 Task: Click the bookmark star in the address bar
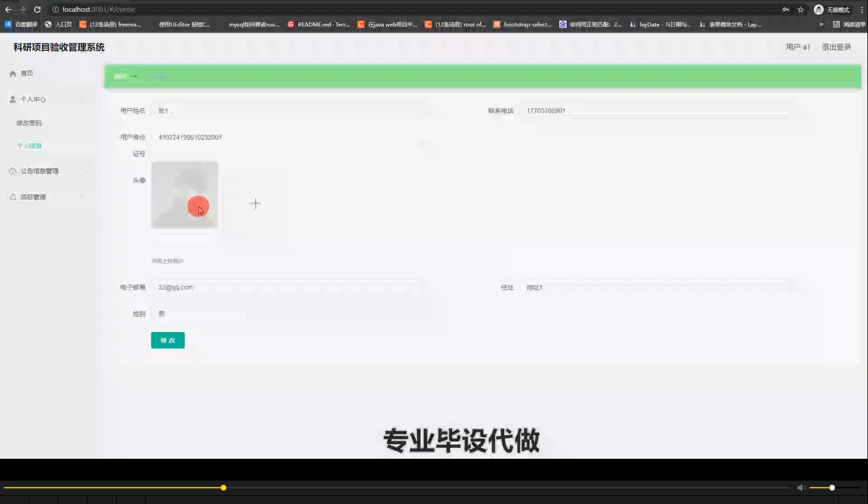tap(800, 9)
